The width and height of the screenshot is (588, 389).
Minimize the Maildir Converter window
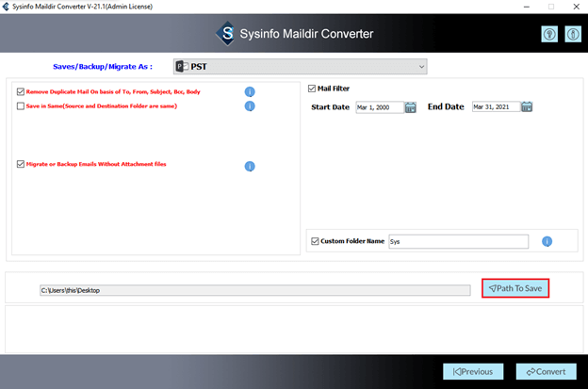coord(527,7)
